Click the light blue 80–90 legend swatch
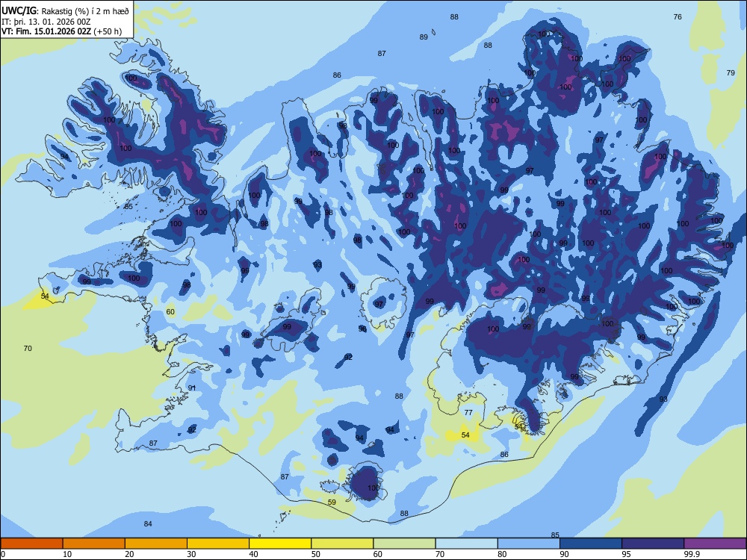 [529, 544]
